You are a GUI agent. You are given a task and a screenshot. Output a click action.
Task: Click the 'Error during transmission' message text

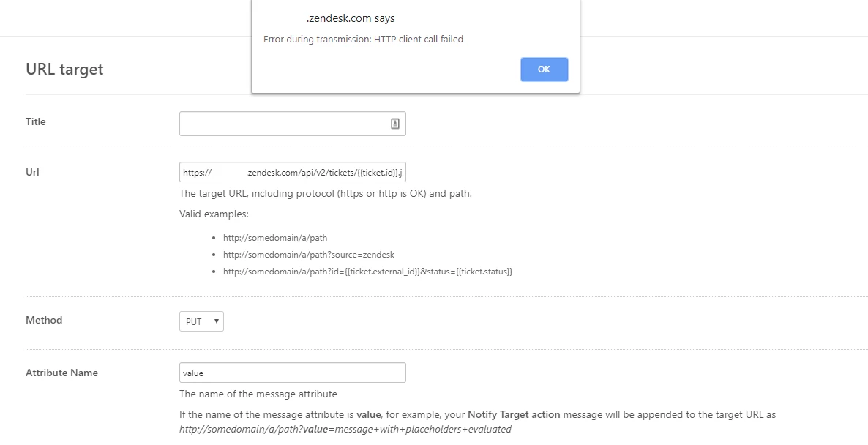tap(363, 40)
